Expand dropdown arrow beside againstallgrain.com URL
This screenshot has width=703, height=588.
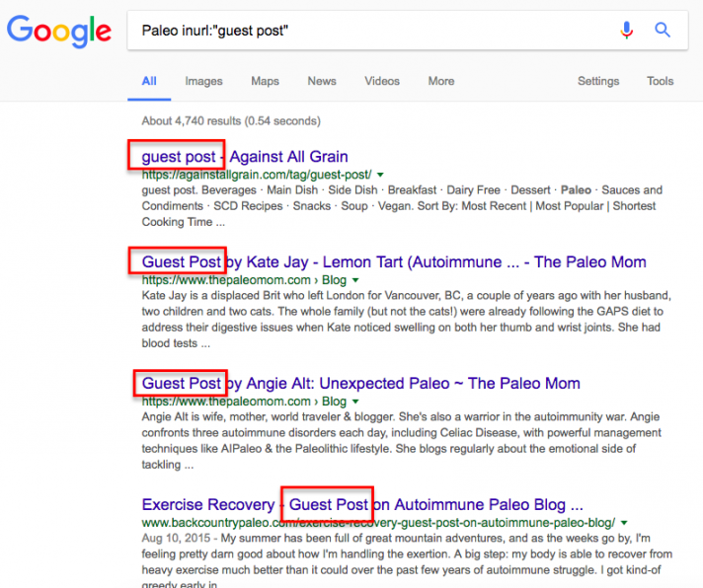pos(381,175)
